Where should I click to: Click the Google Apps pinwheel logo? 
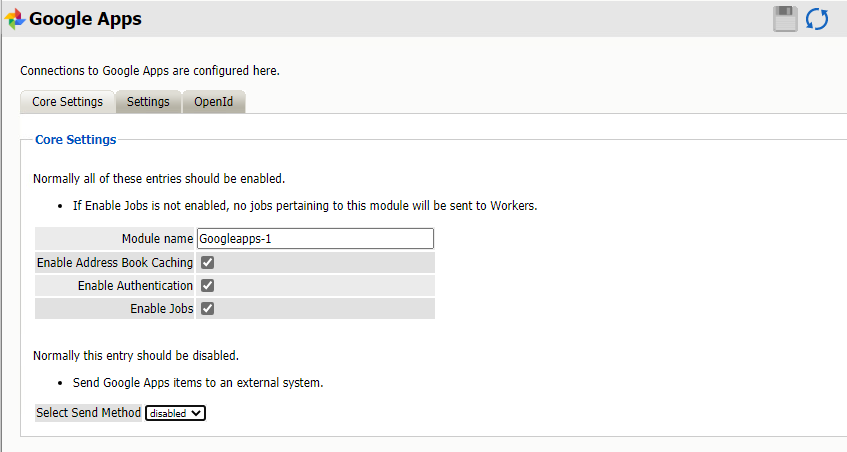[15, 19]
